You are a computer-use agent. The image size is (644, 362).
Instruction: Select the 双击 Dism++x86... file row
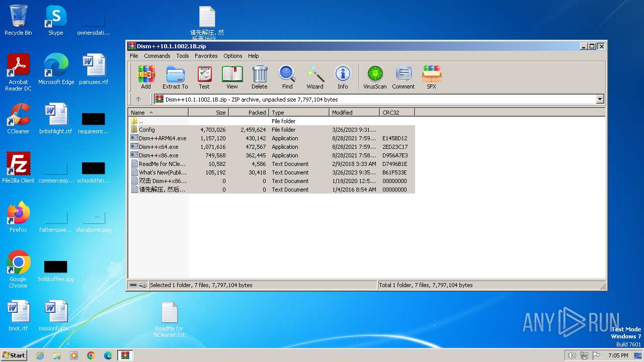(272, 181)
